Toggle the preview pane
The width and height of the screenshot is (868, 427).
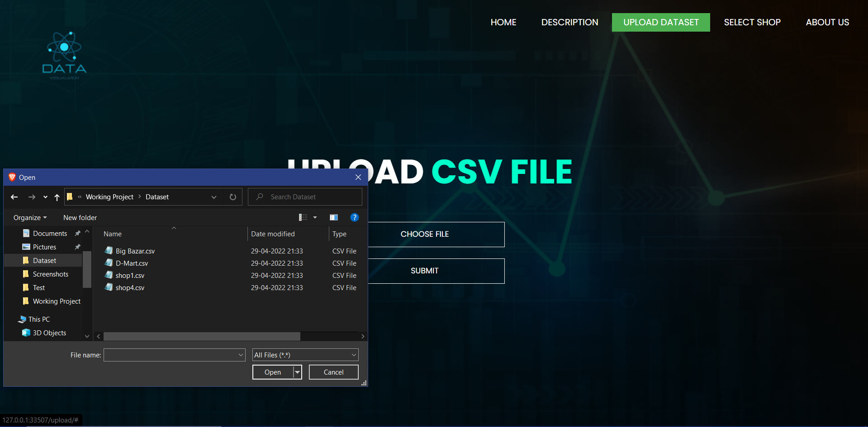click(334, 217)
